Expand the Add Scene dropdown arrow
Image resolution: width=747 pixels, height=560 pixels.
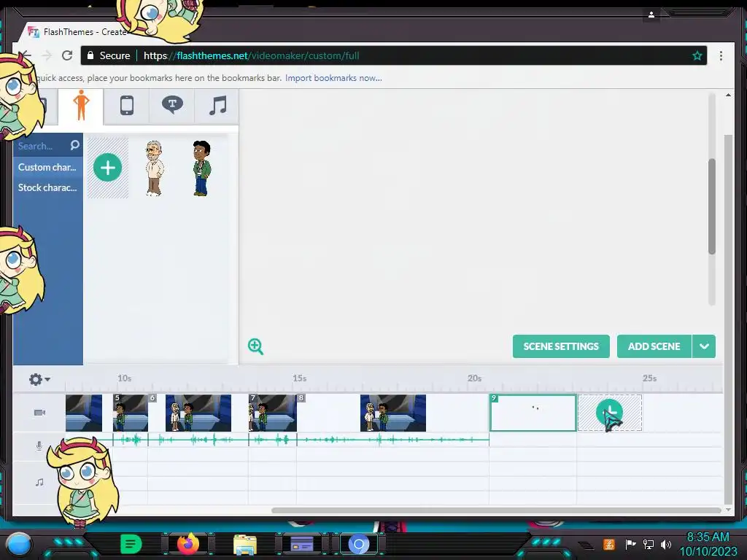(x=704, y=346)
